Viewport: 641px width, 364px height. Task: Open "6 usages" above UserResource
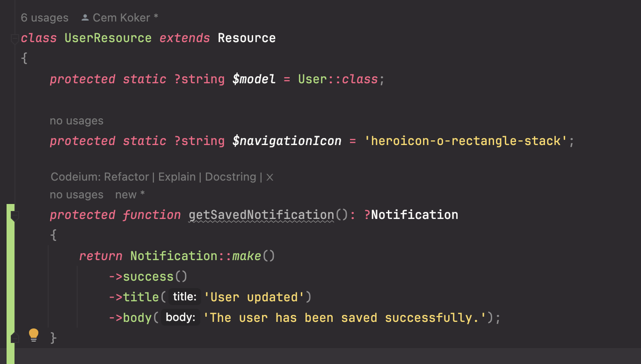coord(44,17)
